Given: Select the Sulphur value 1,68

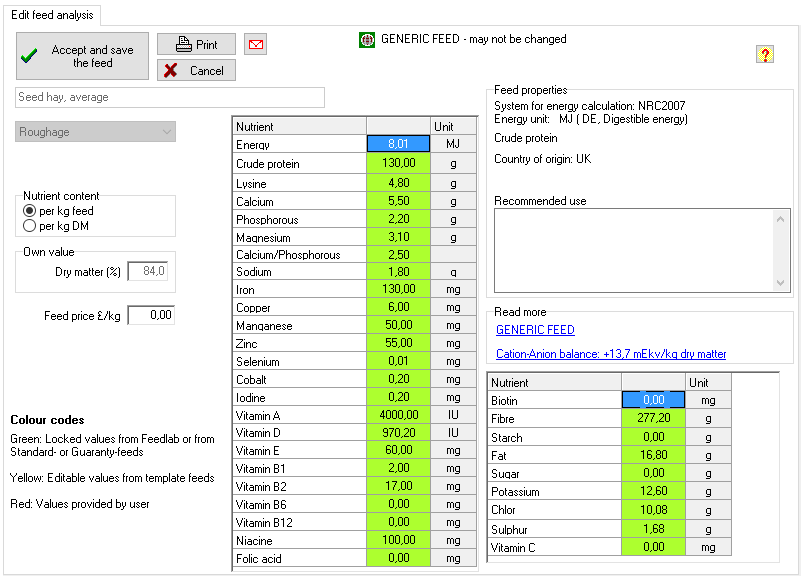Looking at the screenshot, I should (653, 529).
